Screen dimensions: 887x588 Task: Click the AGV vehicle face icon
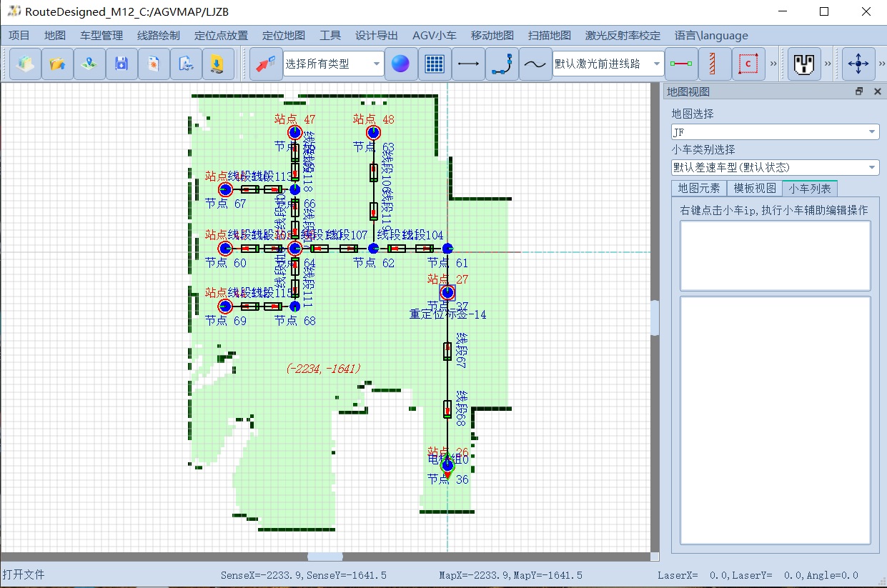point(804,64)
